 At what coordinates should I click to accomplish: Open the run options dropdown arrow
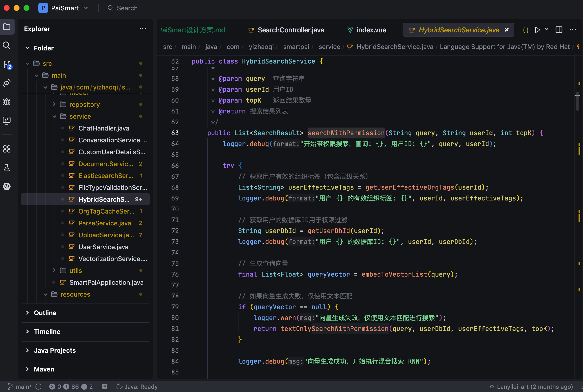(x=547, y=29)
